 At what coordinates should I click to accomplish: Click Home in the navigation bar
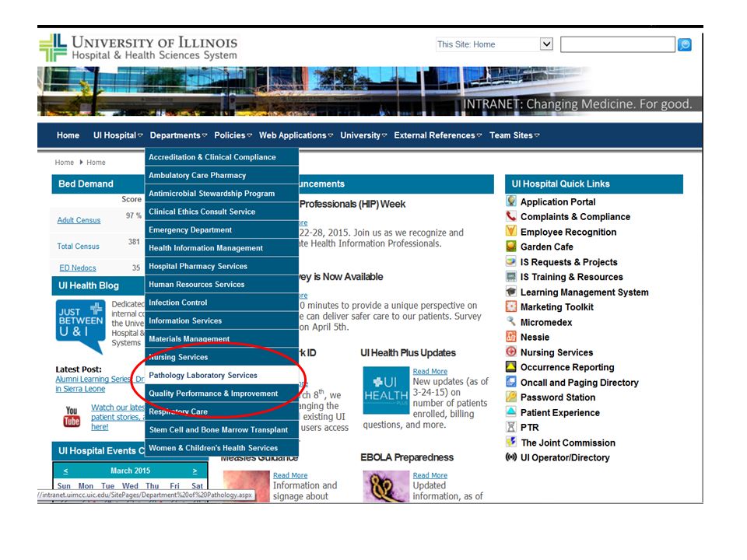68,135
